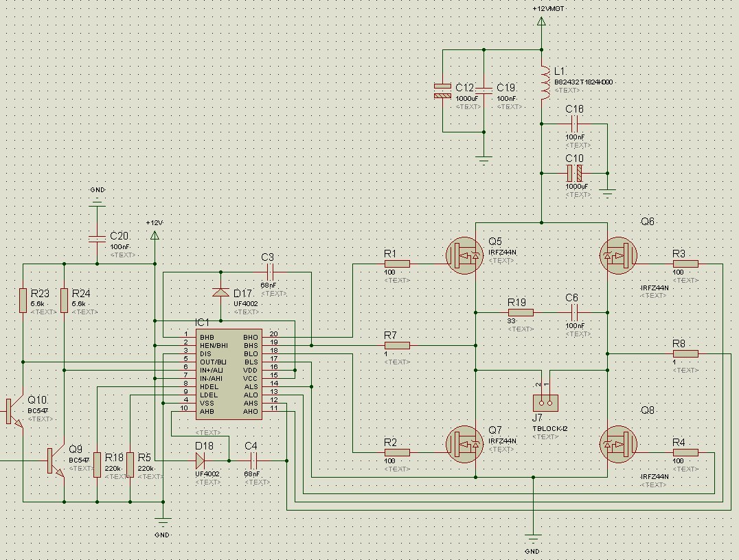The image size is (739, 560).
Task: Select resistor R7 body
Action: point(397,346)
